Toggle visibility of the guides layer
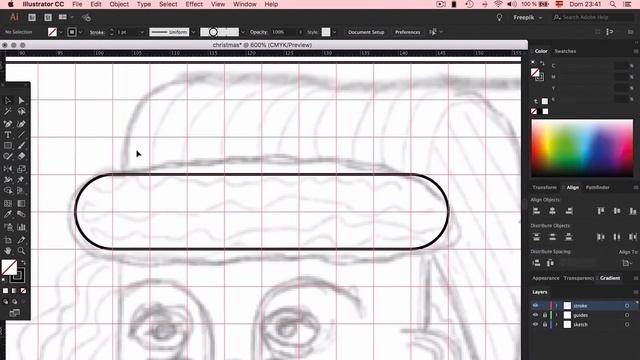The image size is (640, 360). [535, 315]
